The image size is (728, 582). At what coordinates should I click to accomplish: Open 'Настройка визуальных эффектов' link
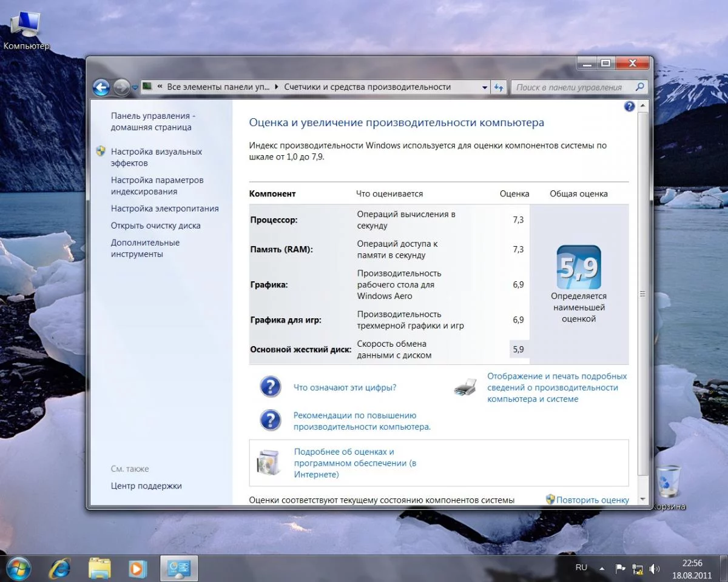[x=156, y=157]
